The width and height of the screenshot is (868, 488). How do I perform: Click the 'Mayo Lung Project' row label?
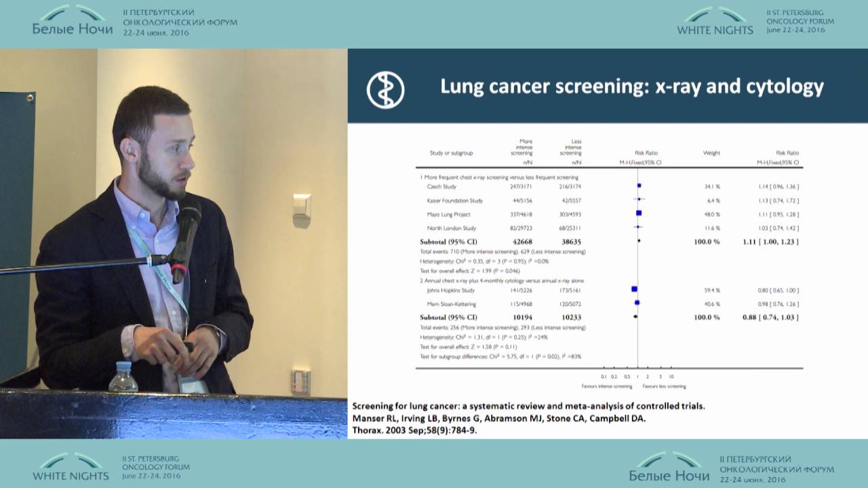(448, 214)
